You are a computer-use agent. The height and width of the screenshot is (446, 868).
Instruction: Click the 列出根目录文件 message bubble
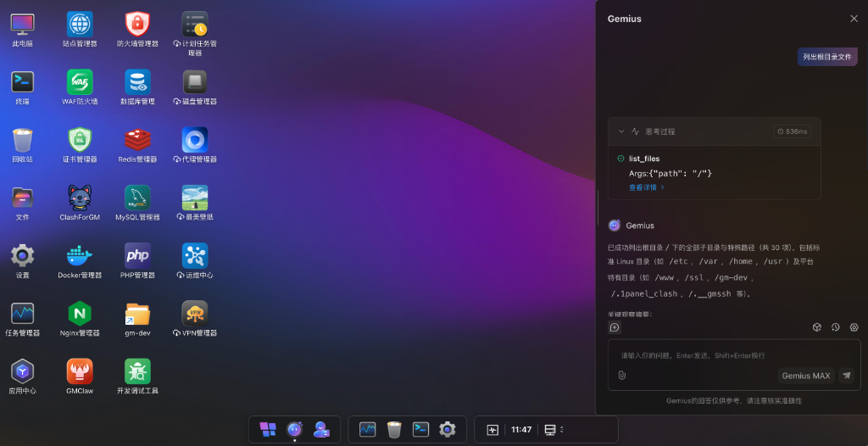pyautogui.click(x=827, y=57)
